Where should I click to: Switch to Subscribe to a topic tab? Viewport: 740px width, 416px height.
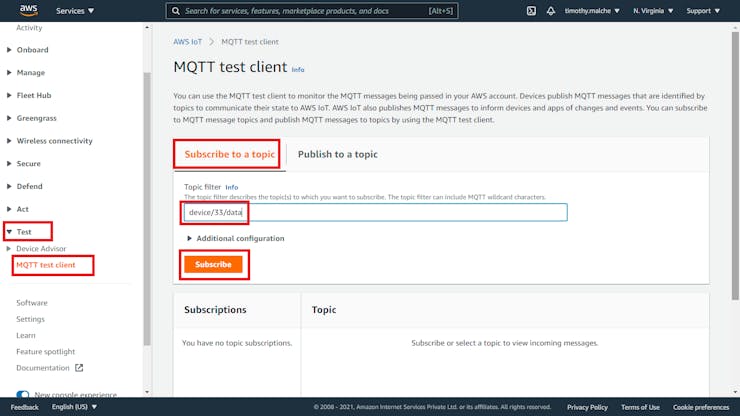229,154
